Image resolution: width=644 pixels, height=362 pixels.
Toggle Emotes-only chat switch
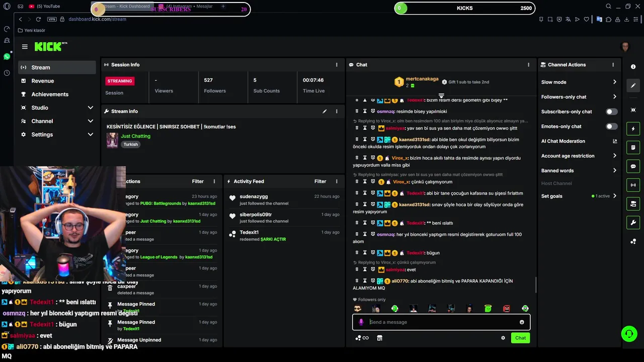click(x=612, y=126)
